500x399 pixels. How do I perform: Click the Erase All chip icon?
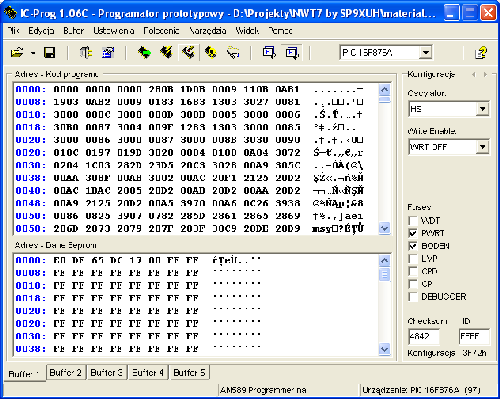[211, 53]
